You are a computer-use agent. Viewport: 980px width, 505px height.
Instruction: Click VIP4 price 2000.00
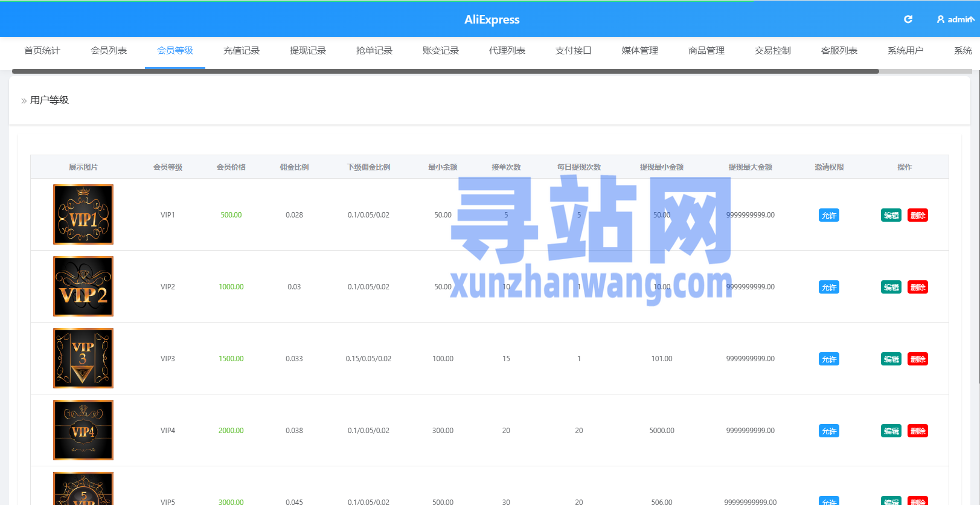tap(231, 431)
